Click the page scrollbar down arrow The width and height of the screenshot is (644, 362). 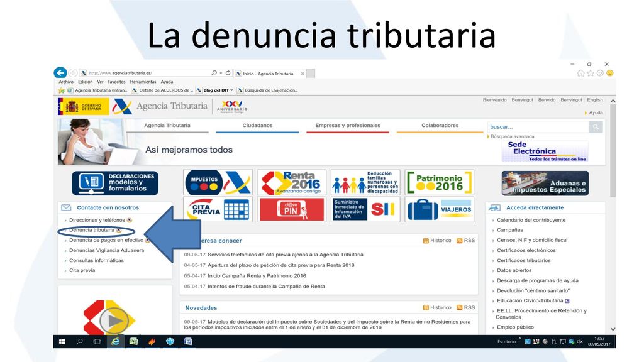tap(613, 329)
